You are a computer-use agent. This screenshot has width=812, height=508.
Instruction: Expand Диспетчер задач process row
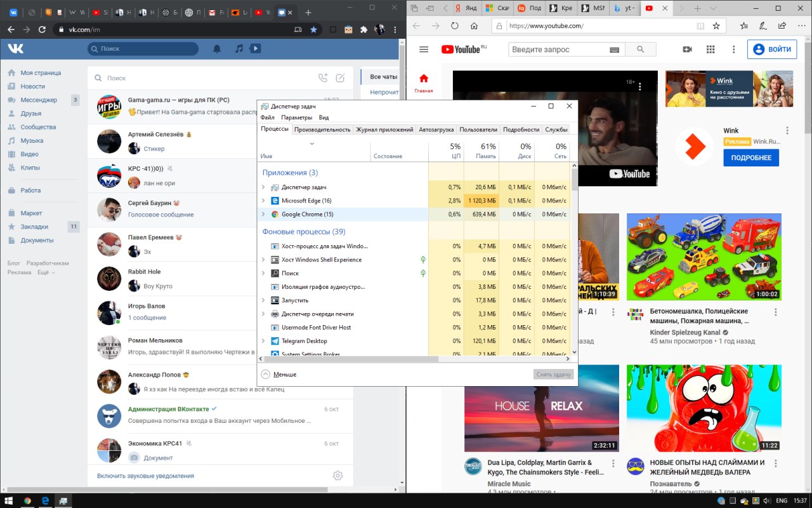tap(263, 187)
